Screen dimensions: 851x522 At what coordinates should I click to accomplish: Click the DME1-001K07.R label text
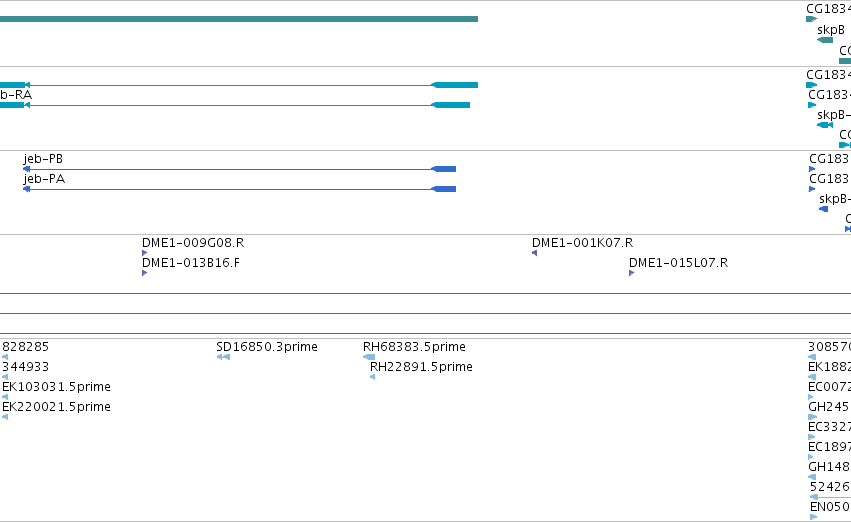click(582, 243)
